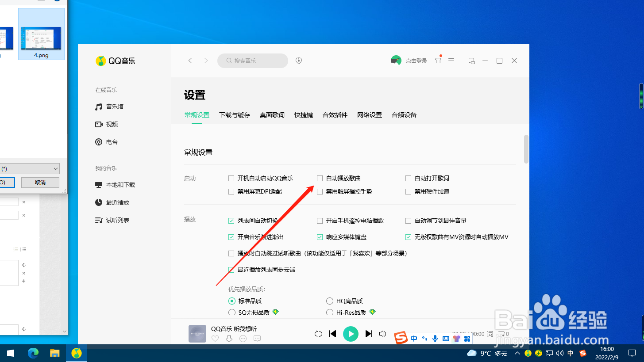
Task: Uncheck 响应多媒体键盘 checkbox
Action: [320, 237]
